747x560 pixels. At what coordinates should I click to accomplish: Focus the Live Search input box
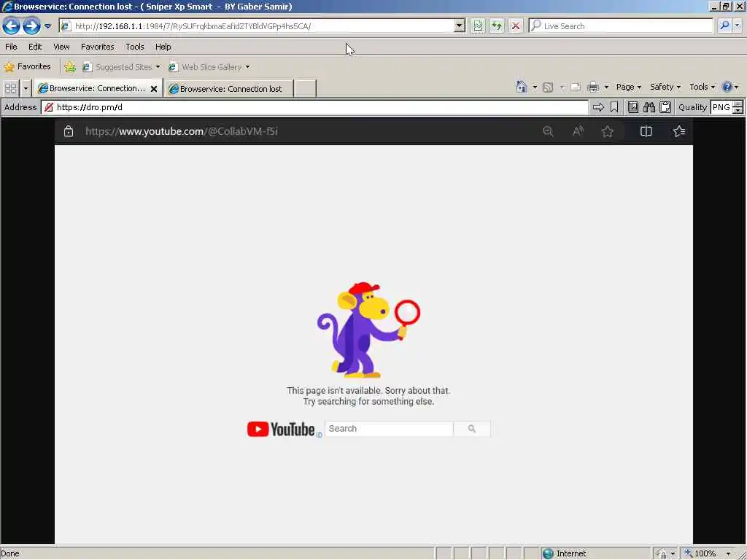(x=621, y=26)
